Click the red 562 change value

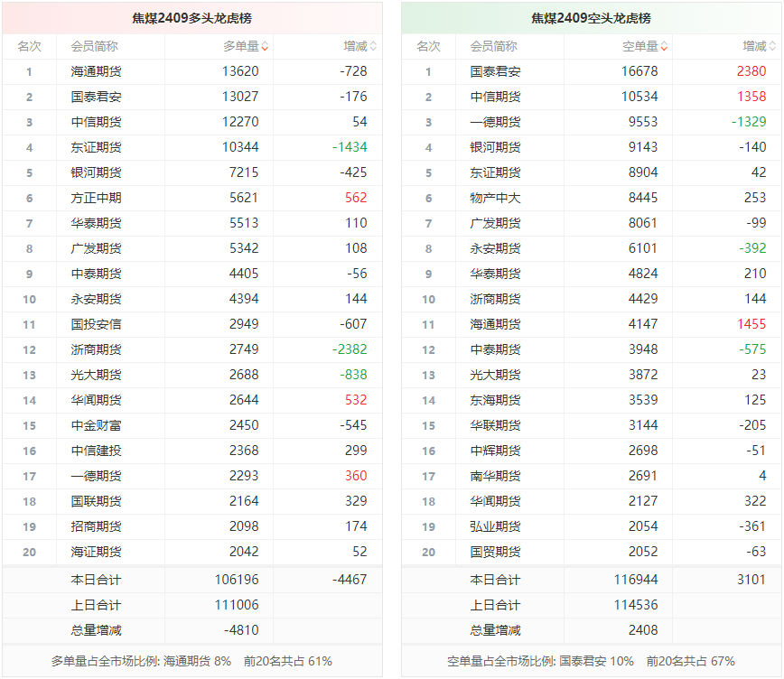[x=356, y=198]
